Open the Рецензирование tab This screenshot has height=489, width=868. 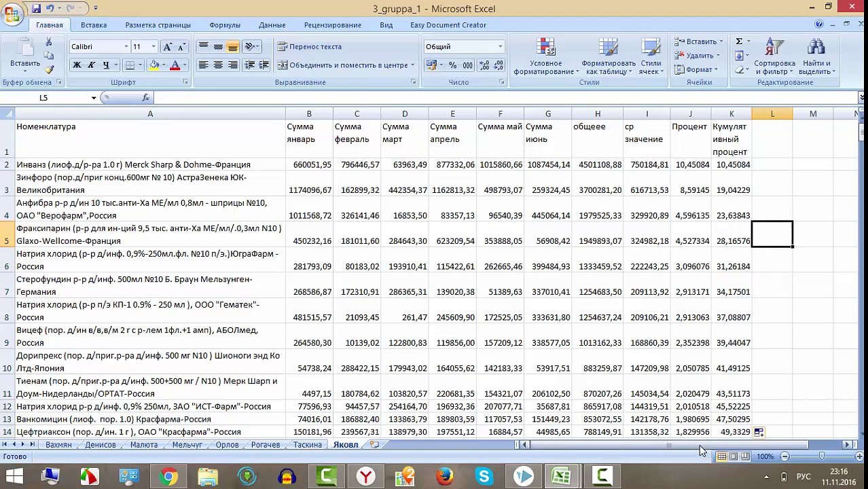(333, 25)
